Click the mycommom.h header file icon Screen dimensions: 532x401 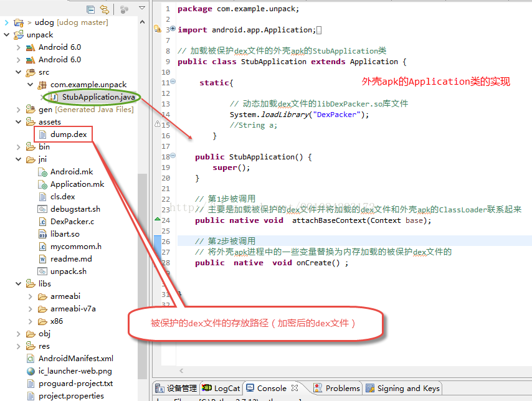(42, 247)
